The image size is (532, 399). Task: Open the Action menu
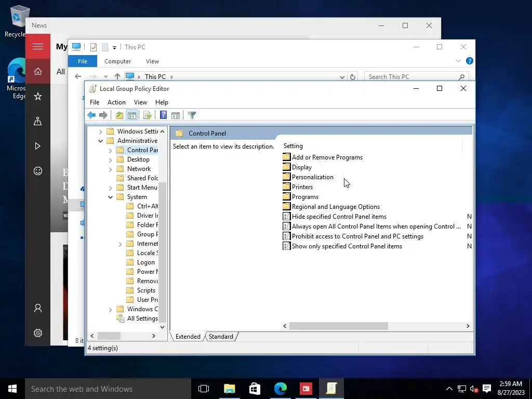point(116,102)
